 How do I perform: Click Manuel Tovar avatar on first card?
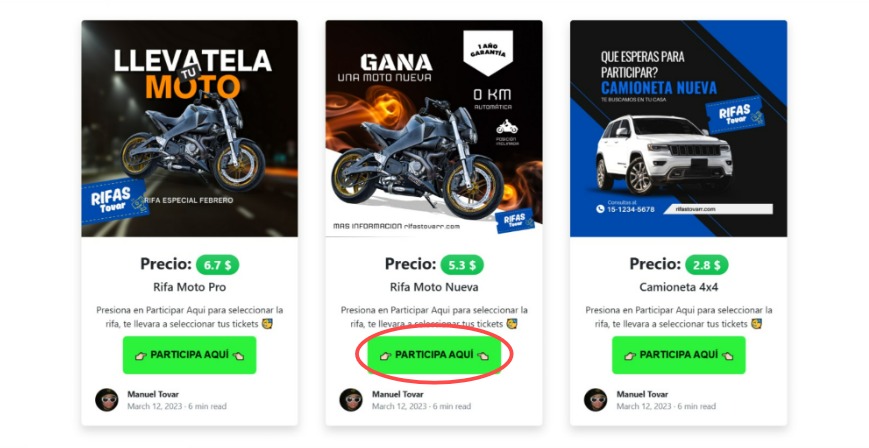click(106, 400)
